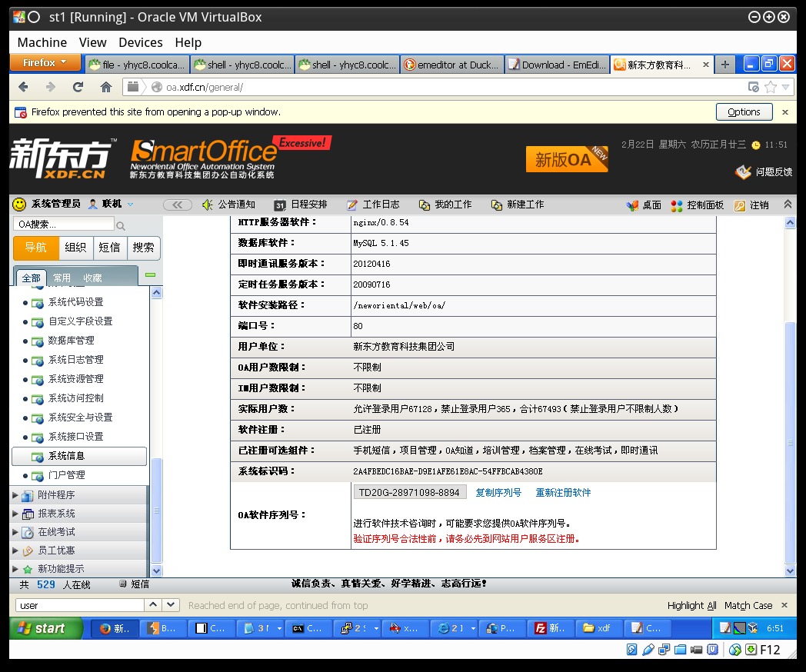Image resolution: width=806 pixels, height=672 pixels.
Task: Open 系统访问控制 in the navigation tree
Action: pyautogui.click(x=75, y=399)
